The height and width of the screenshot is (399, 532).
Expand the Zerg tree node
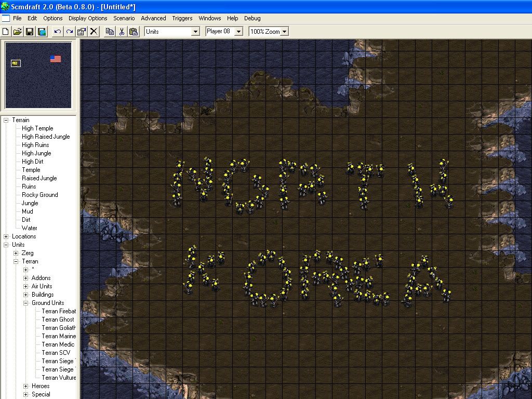click(16, 253)
